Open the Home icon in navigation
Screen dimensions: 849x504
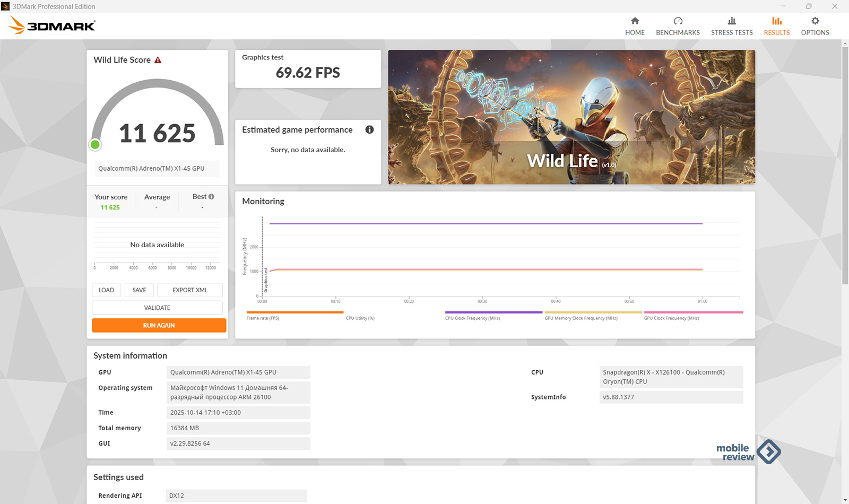pos(635,21)
